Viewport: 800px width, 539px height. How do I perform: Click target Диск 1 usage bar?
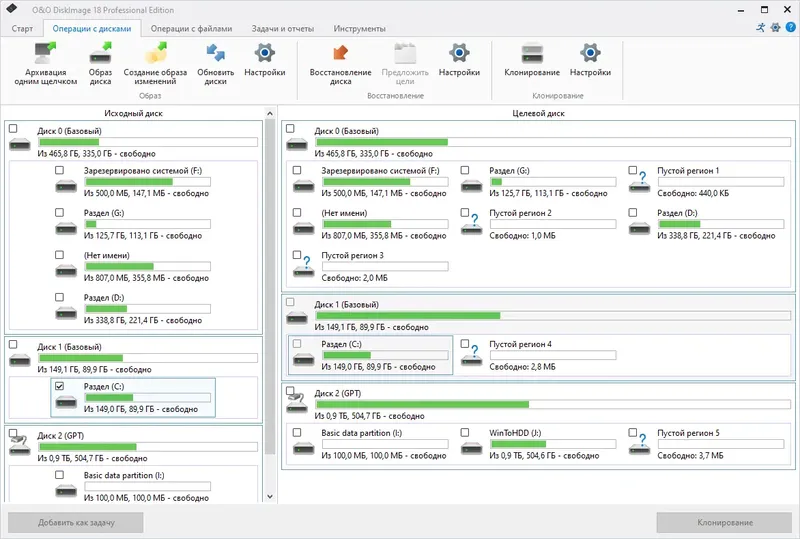click(x=553, y=316)
